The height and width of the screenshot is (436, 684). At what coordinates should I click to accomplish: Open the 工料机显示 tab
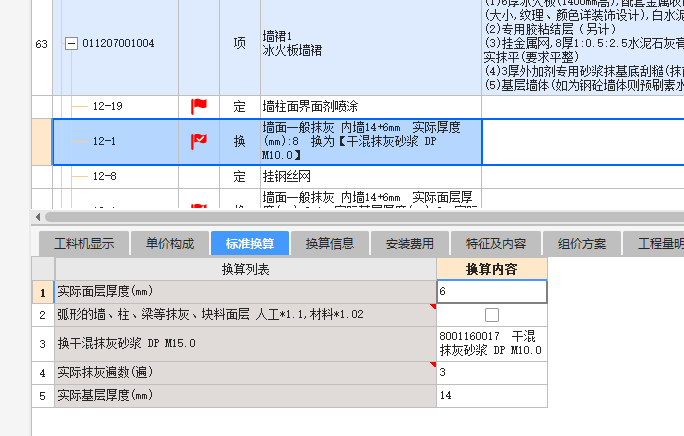tap(84, 244)
